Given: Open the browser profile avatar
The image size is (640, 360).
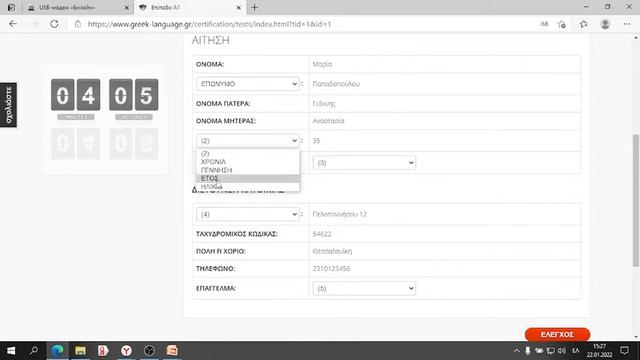Looking at the screenshot, I should [605, 24].
